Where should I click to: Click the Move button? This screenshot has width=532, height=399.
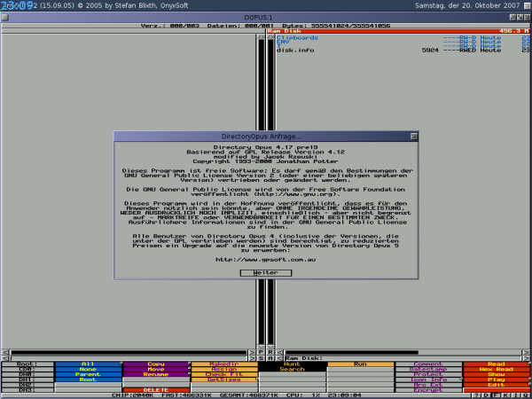coord(156,369)
